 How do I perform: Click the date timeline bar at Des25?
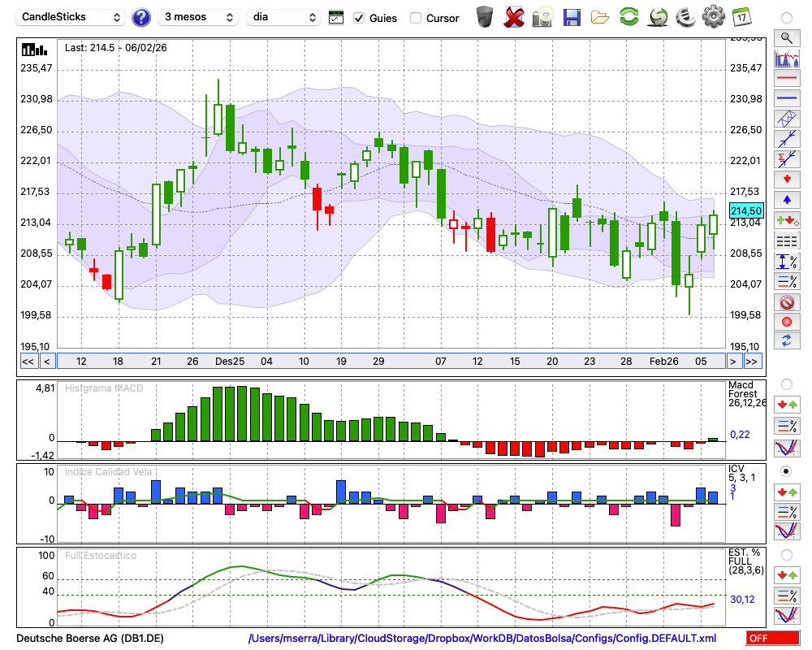230,362
